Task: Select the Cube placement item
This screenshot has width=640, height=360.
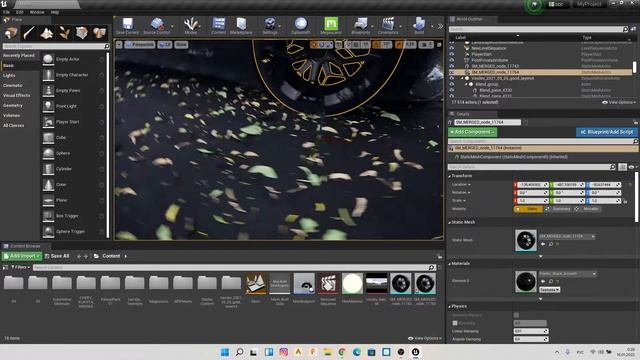Action: tap(73, 138)
